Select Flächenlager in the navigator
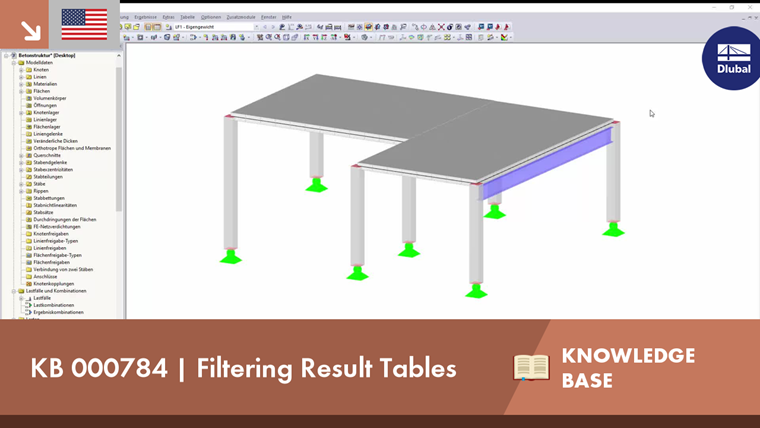This screenshot has width=760, height=428. [47, 127]
